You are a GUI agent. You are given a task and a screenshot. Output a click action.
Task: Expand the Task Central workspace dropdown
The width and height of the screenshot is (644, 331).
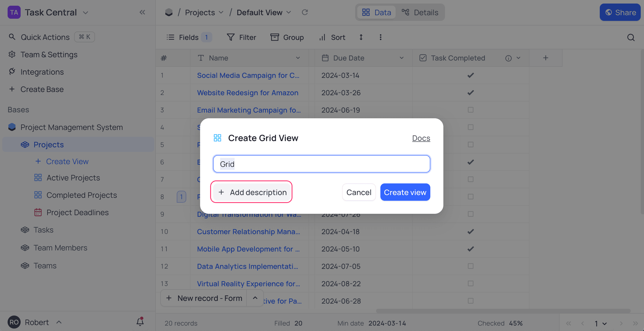86,12
